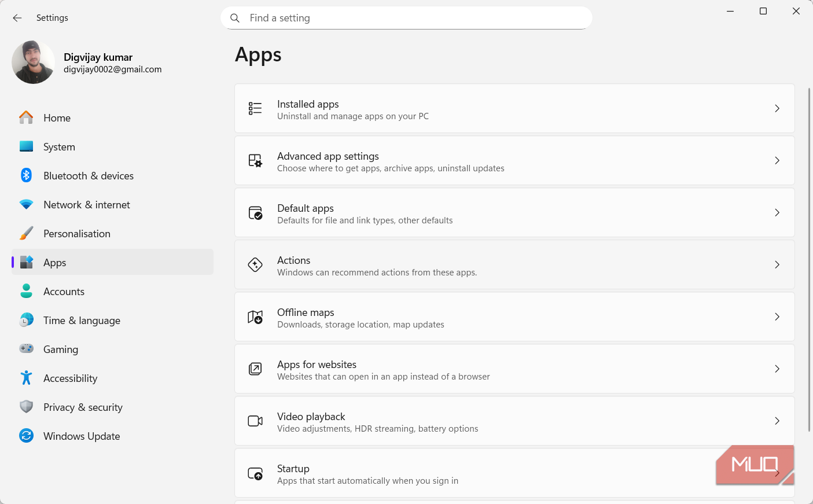Go to Privacy & security section
This screenshot has height=504, width=813.
[112, 407]
